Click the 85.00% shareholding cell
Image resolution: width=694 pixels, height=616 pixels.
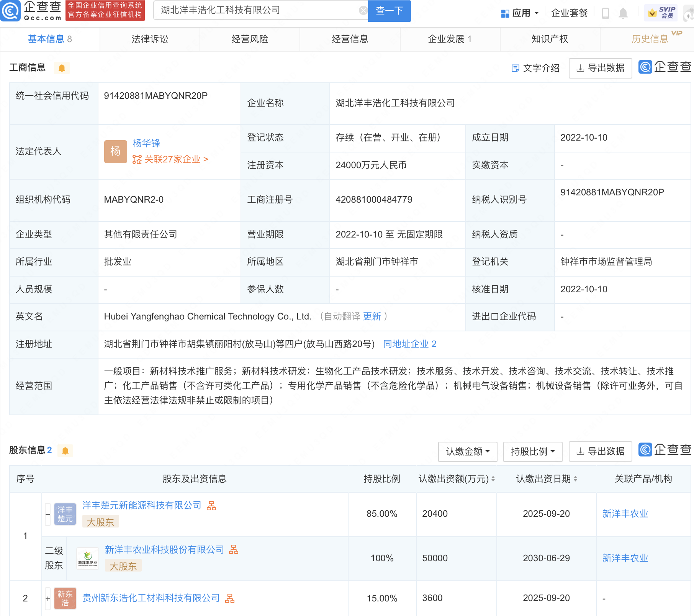click(x=382, y=514)
